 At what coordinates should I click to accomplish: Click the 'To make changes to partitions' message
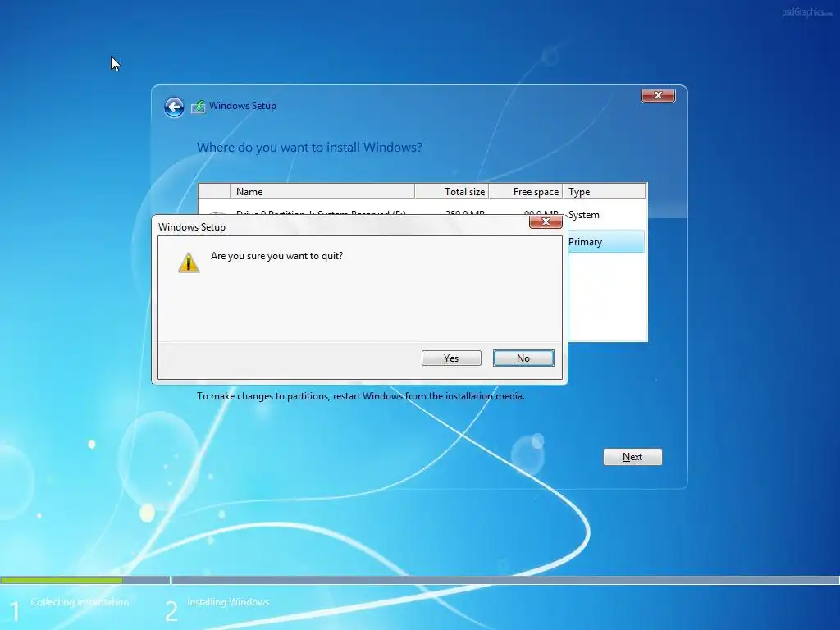[361, 396]
